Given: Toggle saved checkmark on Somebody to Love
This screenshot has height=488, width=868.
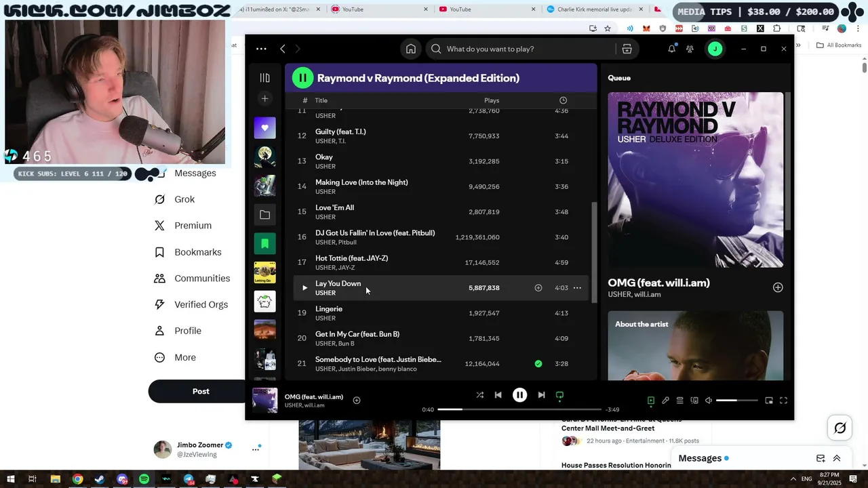Looking at the screenshot, I should (538, 364).
